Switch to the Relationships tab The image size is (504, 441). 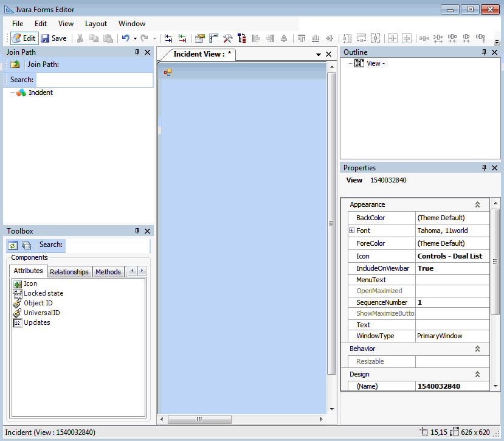point(69,272)
